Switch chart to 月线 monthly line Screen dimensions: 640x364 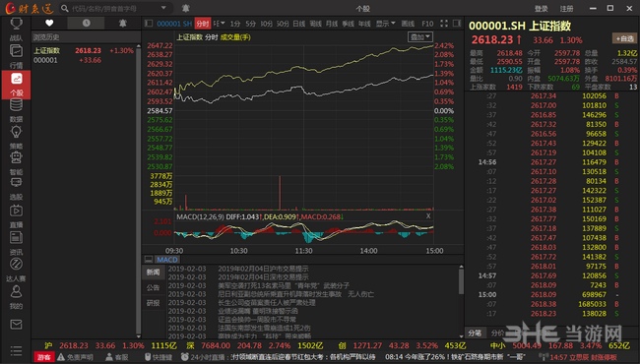pos(332,24)
